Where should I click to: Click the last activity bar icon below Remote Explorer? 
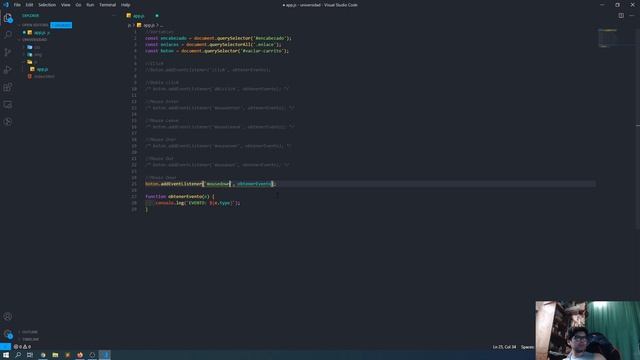[8, 122]
